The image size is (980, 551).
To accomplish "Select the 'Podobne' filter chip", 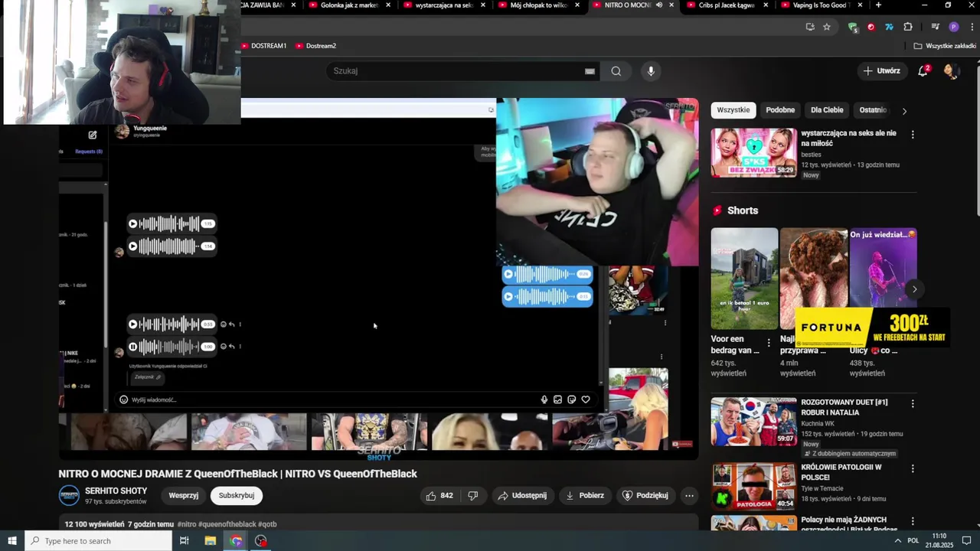I will point(780,110).
